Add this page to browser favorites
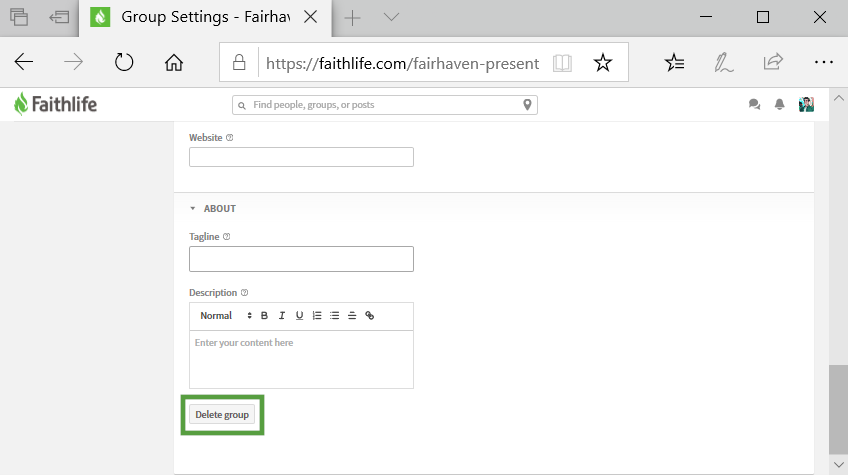Viewport: 848px width, 475px height. [x=603, y=63]
